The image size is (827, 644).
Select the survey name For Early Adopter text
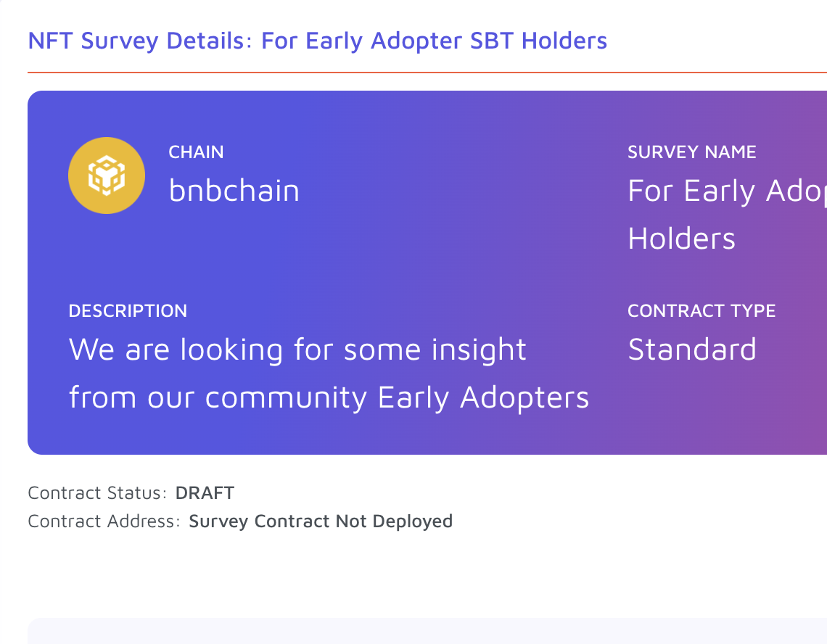pos(728,191)
